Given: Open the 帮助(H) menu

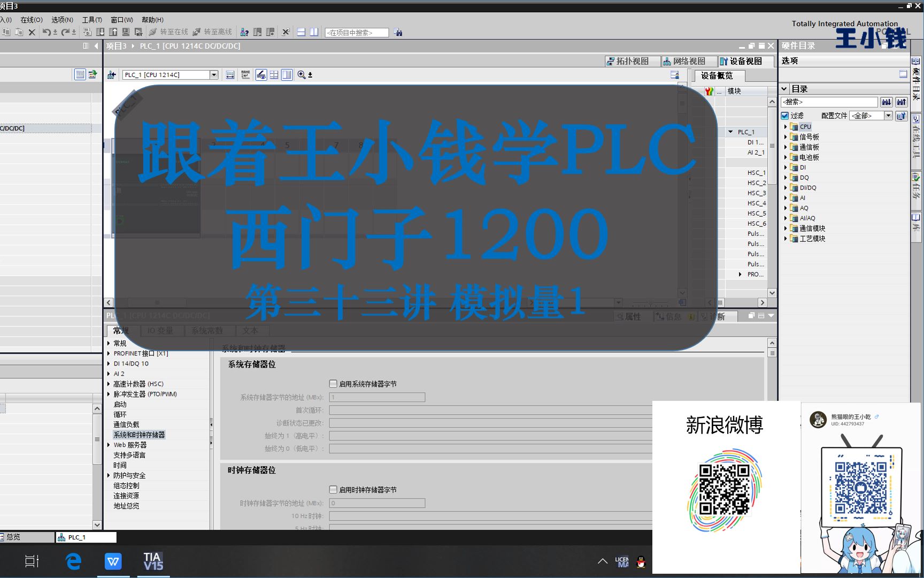Looking at the screenshot, I should pyautogui.click(x=152, y=20).
